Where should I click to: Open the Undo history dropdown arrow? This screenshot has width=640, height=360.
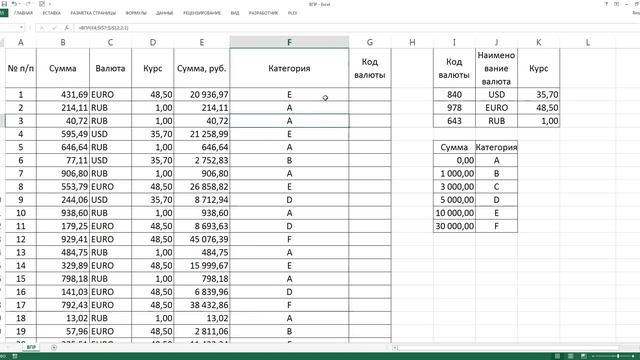point(20,4)
